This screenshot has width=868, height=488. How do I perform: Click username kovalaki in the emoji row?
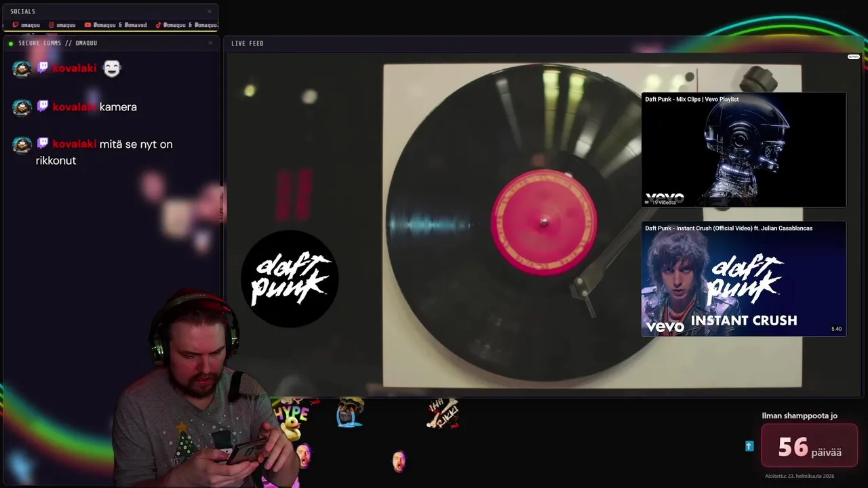click(75, 68)
